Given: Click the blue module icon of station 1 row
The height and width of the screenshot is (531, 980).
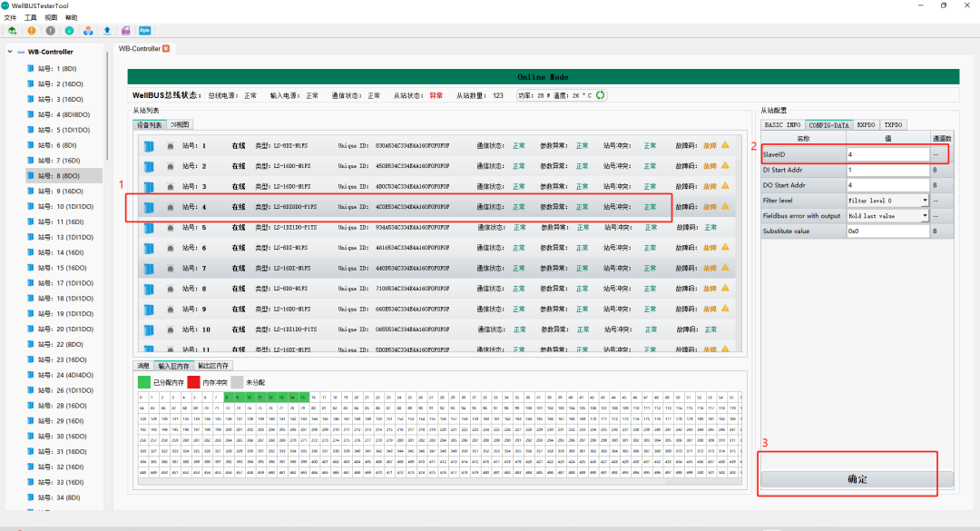Looking at the screenshot, I should [x=149, y=146].
